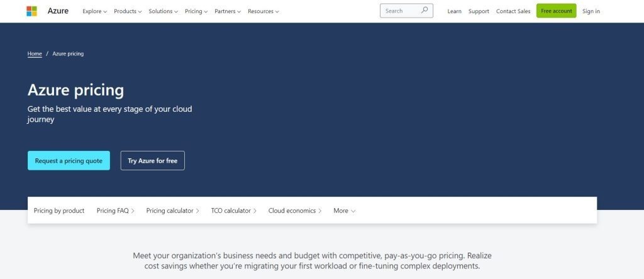
Task: Expand the Products dropdown menu
Action: coord(128,11)
